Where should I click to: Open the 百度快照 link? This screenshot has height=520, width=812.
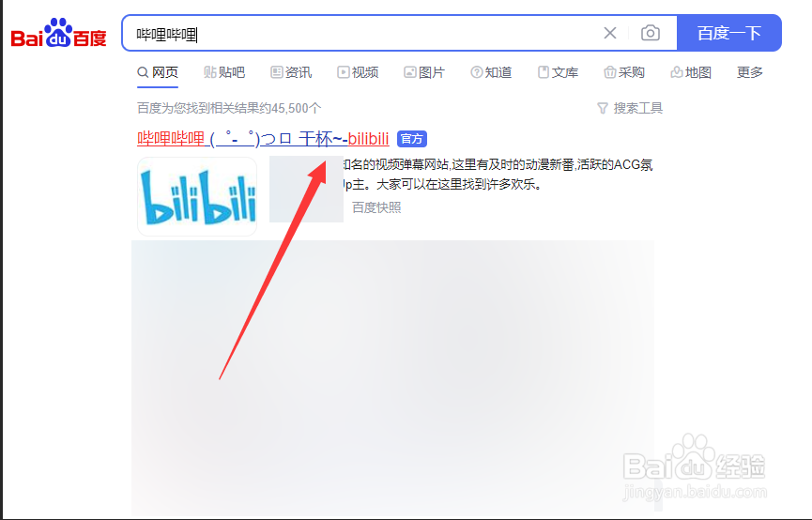tap(376, 207)
